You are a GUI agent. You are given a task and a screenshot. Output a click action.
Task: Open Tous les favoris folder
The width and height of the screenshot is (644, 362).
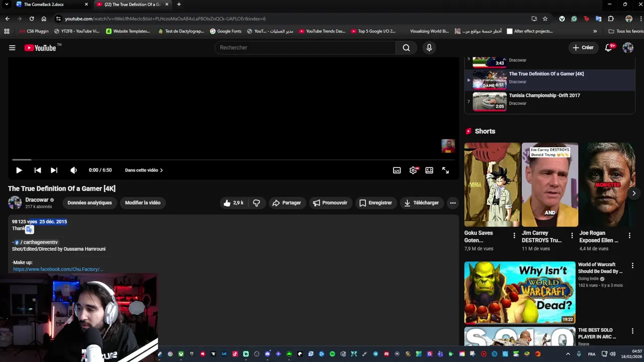[x=626, y=31]
